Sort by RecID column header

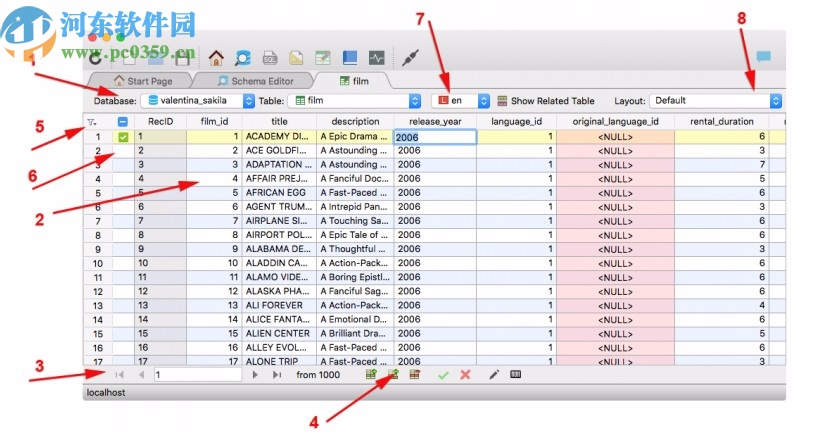point(160,122)
